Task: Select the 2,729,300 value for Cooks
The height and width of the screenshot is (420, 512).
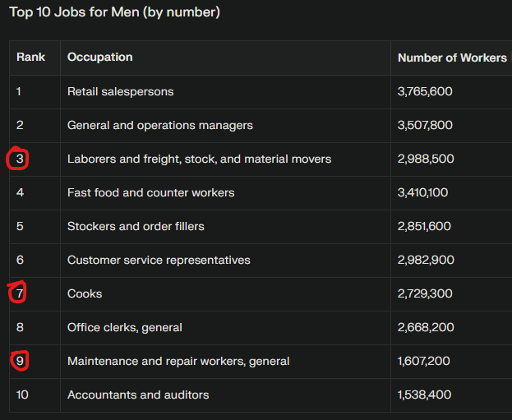Action: [x=425, y=293]
